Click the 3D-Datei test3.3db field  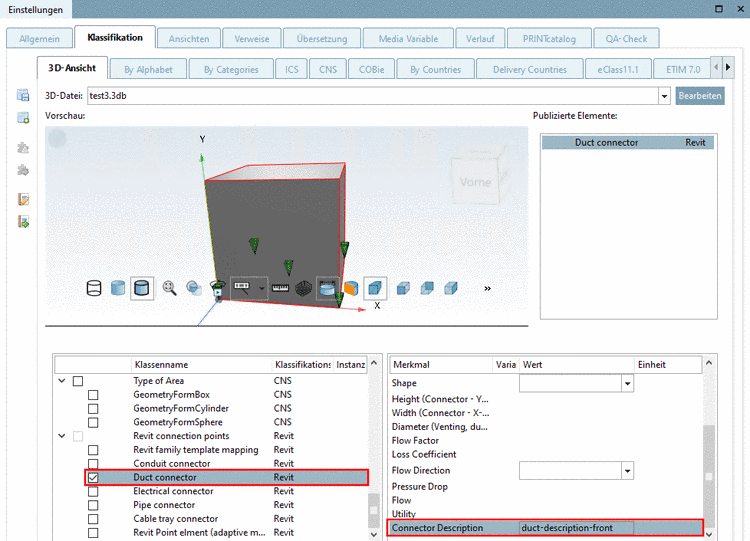point(373,96)
